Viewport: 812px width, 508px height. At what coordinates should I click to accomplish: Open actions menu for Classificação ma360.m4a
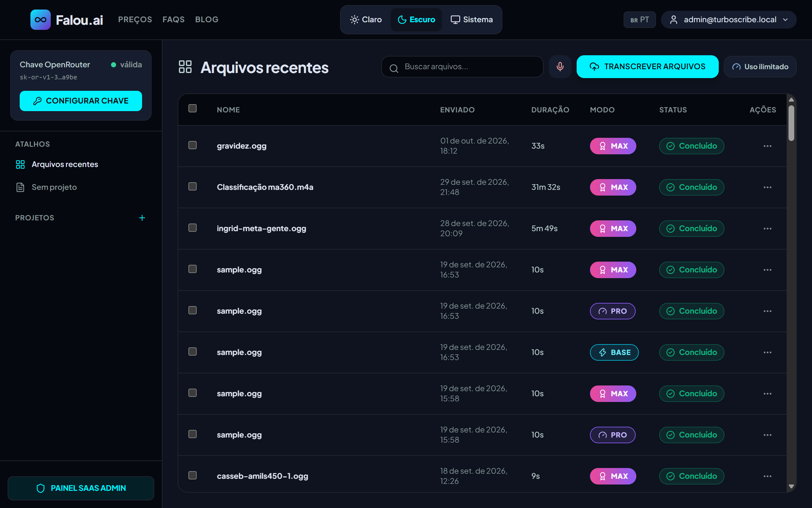767,187
